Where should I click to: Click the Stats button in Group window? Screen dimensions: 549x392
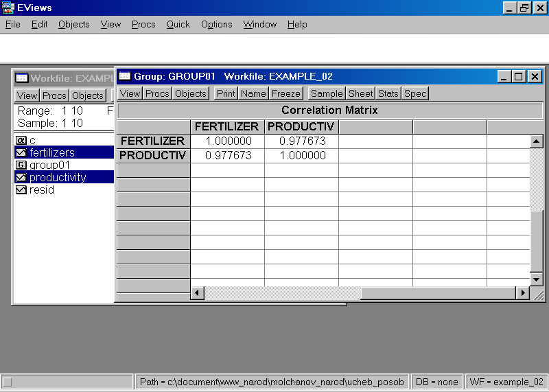coord(388,93)
